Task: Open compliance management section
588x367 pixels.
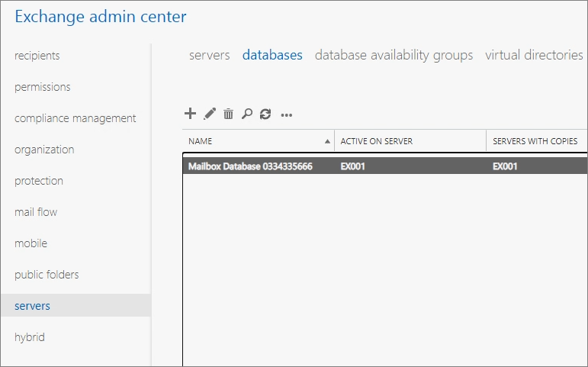Action: pos(75,118)
